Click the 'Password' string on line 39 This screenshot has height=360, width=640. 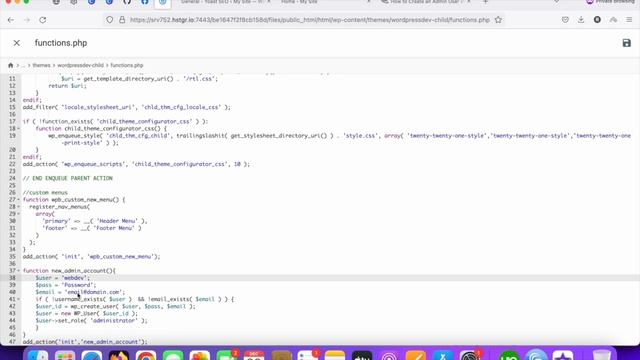click(77, 285)
